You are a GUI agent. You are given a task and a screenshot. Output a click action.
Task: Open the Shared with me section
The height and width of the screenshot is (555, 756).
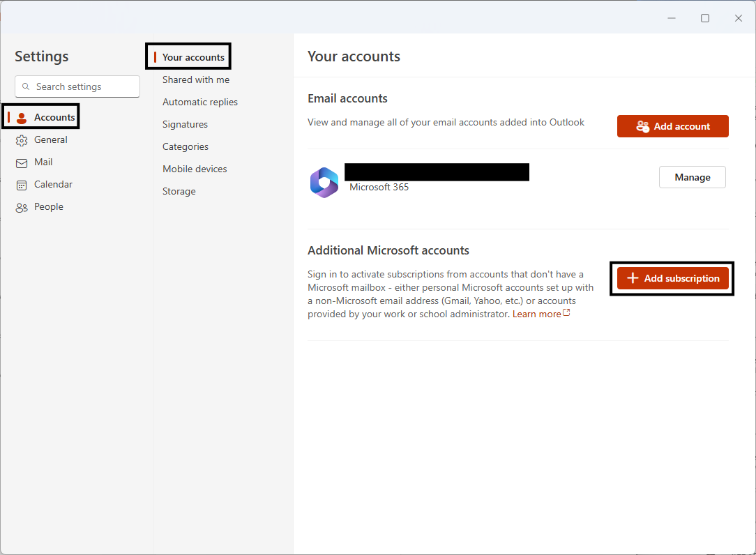pos(195,79)
